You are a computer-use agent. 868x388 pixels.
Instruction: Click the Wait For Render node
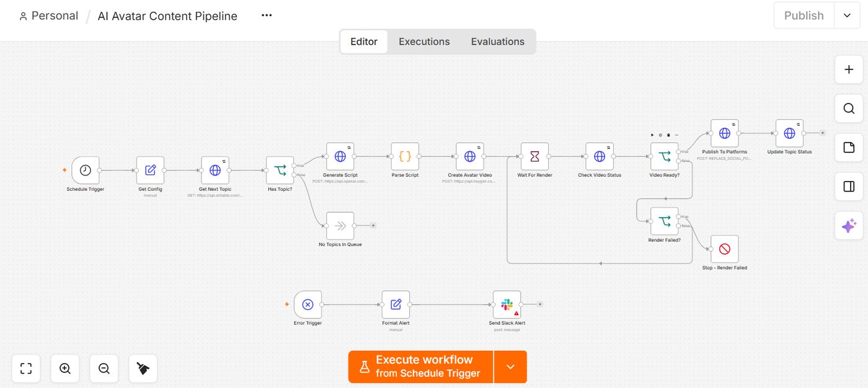point(535,157)
